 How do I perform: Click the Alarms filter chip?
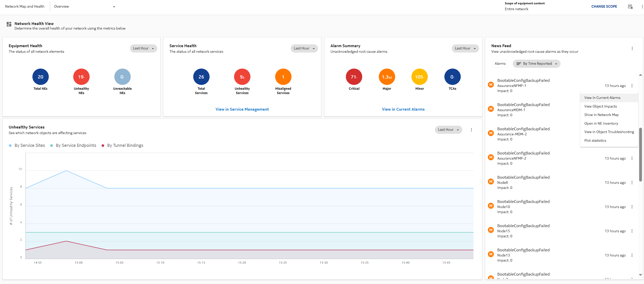[x=500, y=64]
